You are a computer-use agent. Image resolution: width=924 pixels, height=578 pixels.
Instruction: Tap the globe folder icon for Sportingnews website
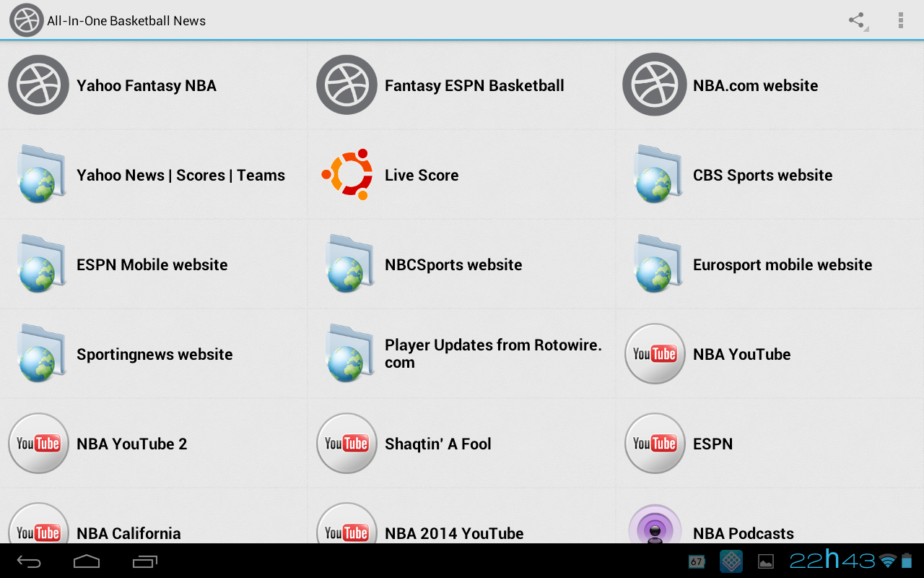pyautogui.click(x=42, y=354)
